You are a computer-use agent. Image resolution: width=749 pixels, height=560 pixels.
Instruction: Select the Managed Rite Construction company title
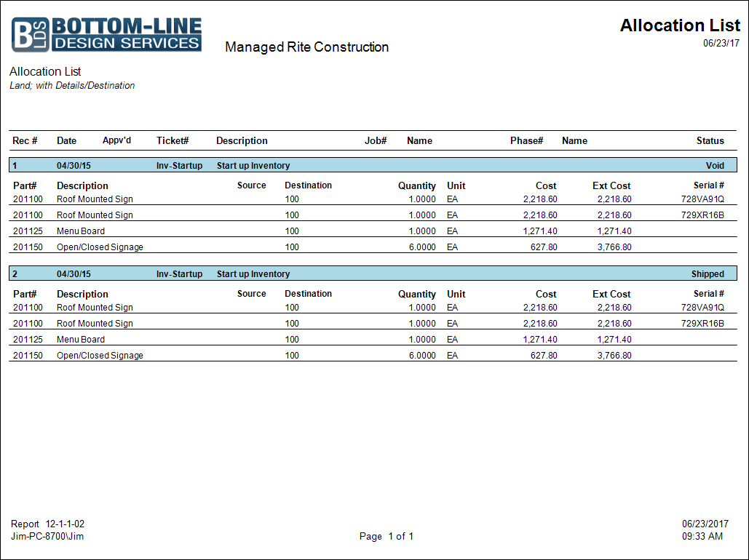[x=306, y=47]
